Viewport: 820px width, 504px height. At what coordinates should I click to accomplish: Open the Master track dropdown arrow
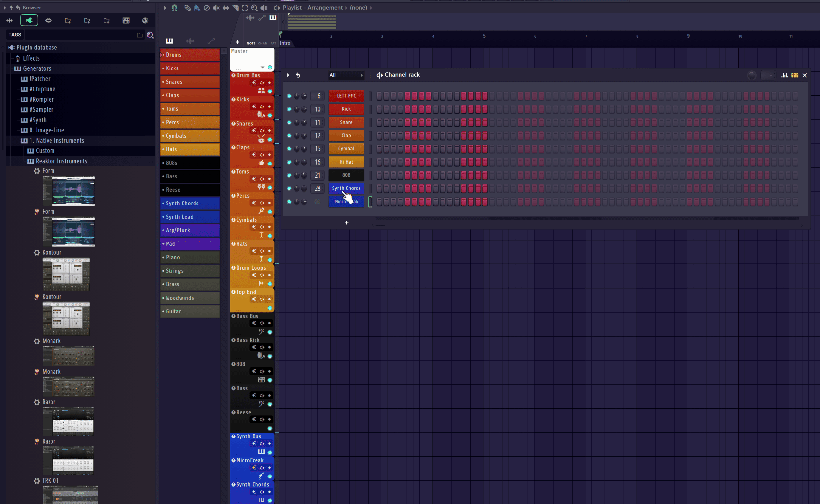(262, 67)
